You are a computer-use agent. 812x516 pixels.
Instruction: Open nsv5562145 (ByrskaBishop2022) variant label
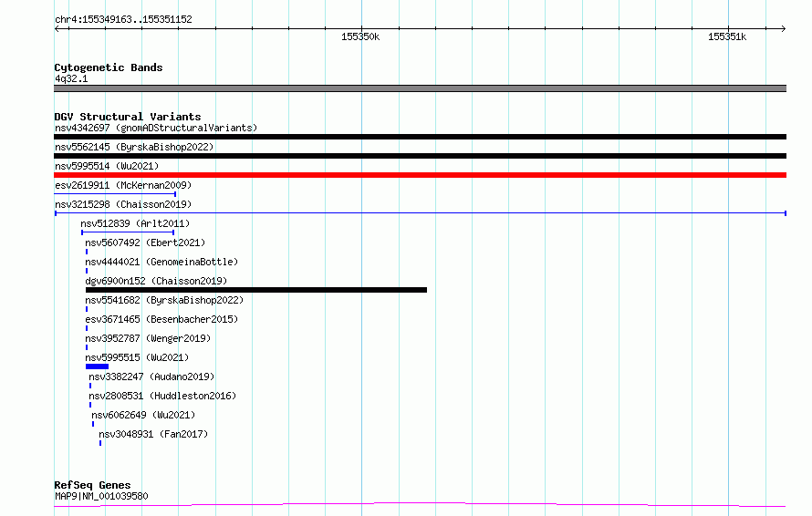pyautogui.click(x=134, y=147)
